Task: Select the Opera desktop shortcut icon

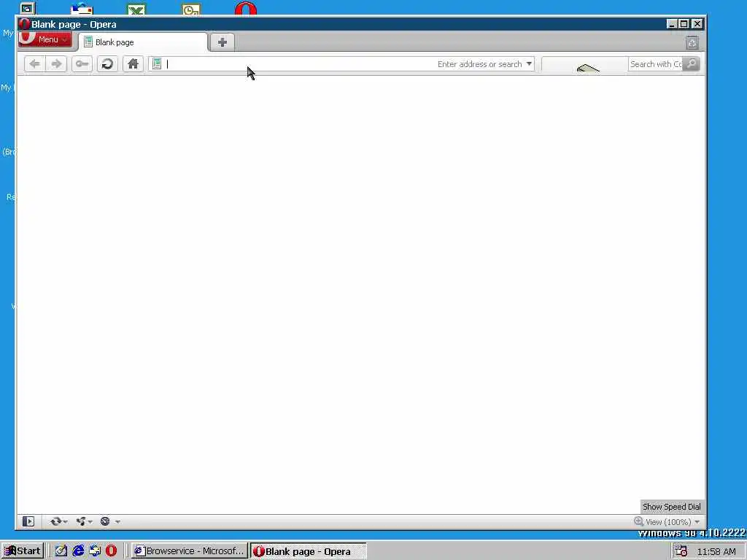Action: [246, 9]
